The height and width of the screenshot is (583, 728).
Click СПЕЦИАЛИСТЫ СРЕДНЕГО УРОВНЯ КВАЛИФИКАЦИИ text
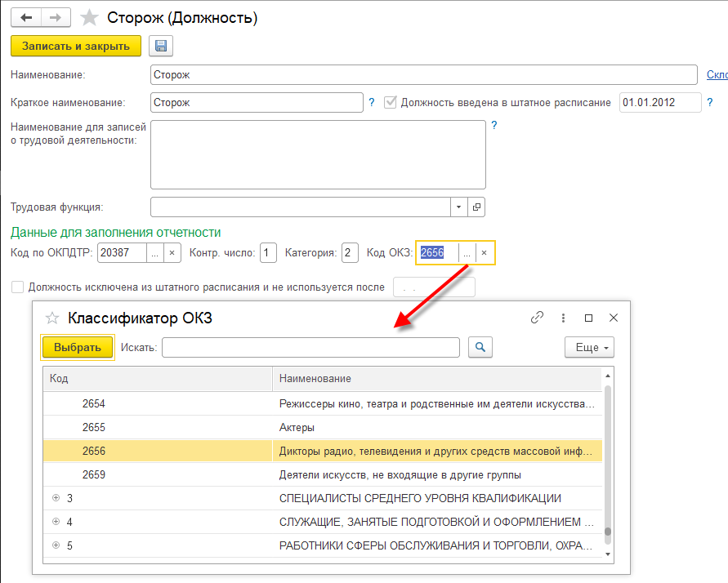pyautogui.click(x=420, y=498)
